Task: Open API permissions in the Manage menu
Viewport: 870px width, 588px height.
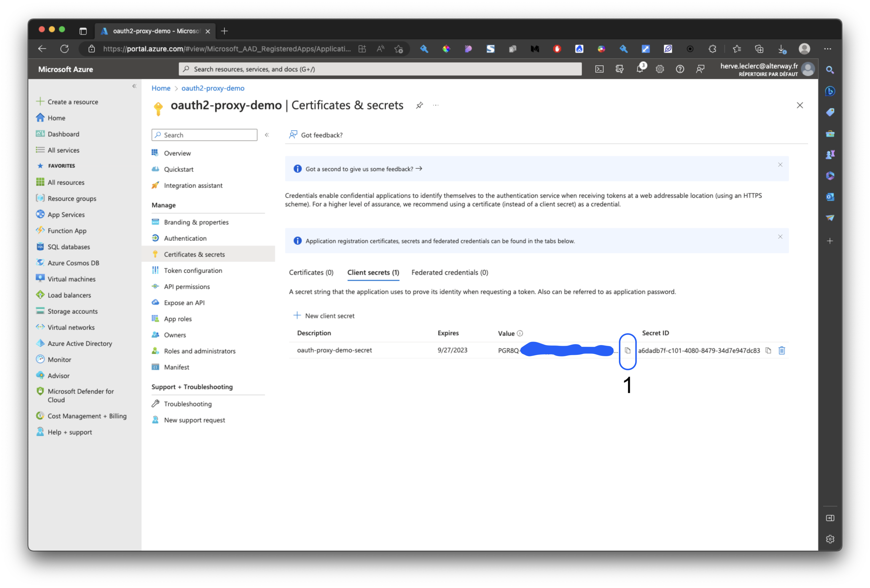Action: pyautogui.click(x=187, y=286)
